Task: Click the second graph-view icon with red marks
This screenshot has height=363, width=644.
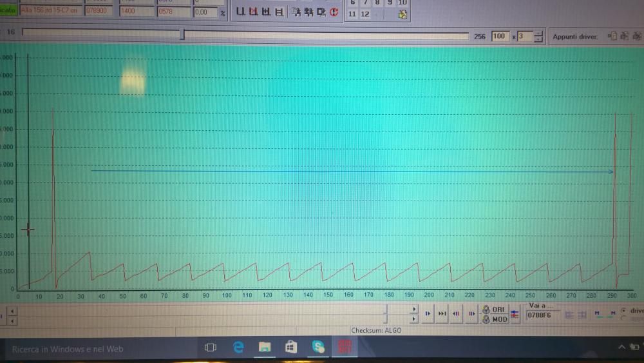Action: click(x=253, y=12)
